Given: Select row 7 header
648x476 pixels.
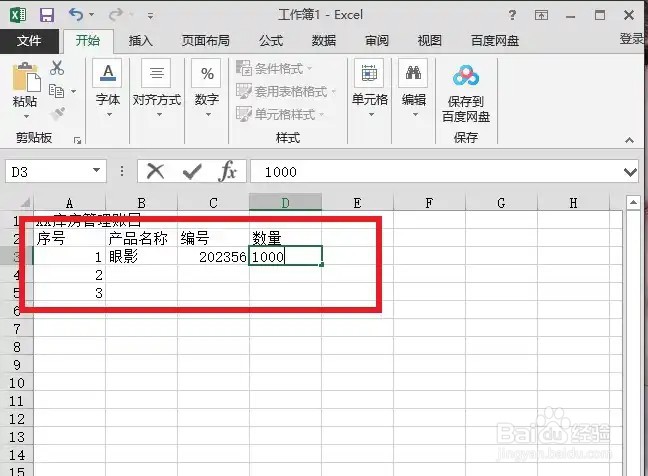Looking at the screenshot, I should (17, 329).
